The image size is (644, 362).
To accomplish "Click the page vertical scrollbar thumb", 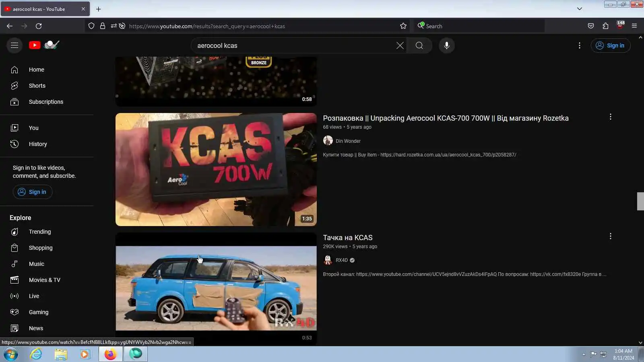I will tap(640, 201).
